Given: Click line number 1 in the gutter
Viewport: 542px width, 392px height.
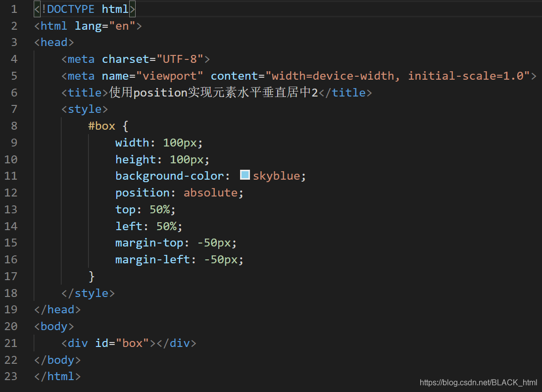Looking at the screenshot, I should click(x=14, y=9).
